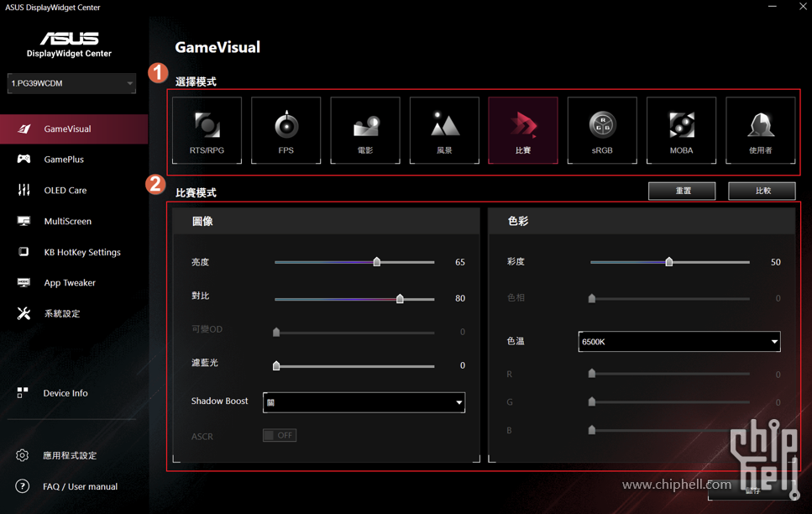This screenshot has height=514, width=812.
Task: Choose the 電影 cinema mode tile
Action: (x=365, y=130)
